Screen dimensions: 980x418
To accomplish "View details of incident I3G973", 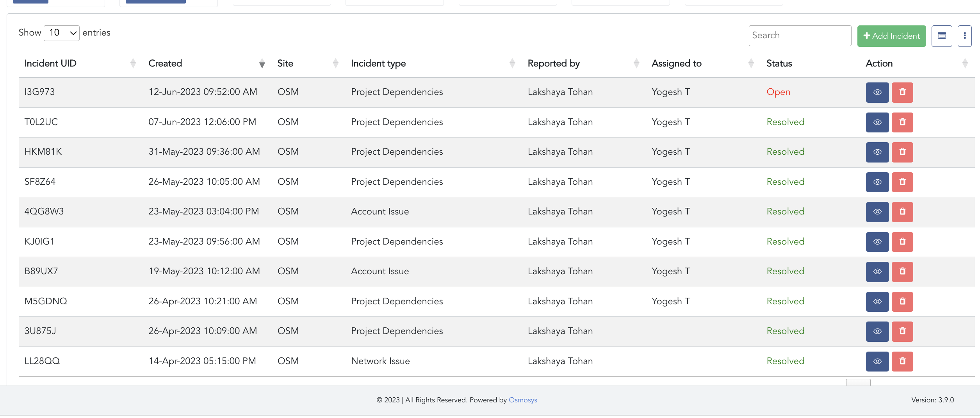I will pyautogui.click(x=877, y=92).
